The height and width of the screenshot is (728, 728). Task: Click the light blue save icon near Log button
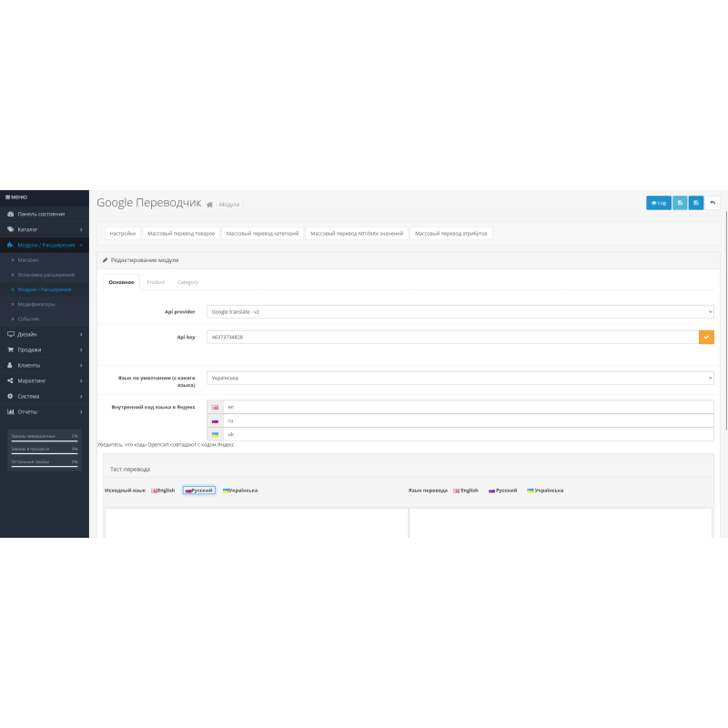(679, 202)
